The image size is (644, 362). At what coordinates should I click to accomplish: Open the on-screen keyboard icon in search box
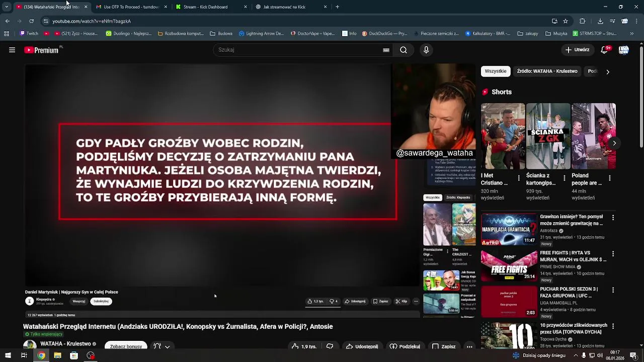[386, 50]
